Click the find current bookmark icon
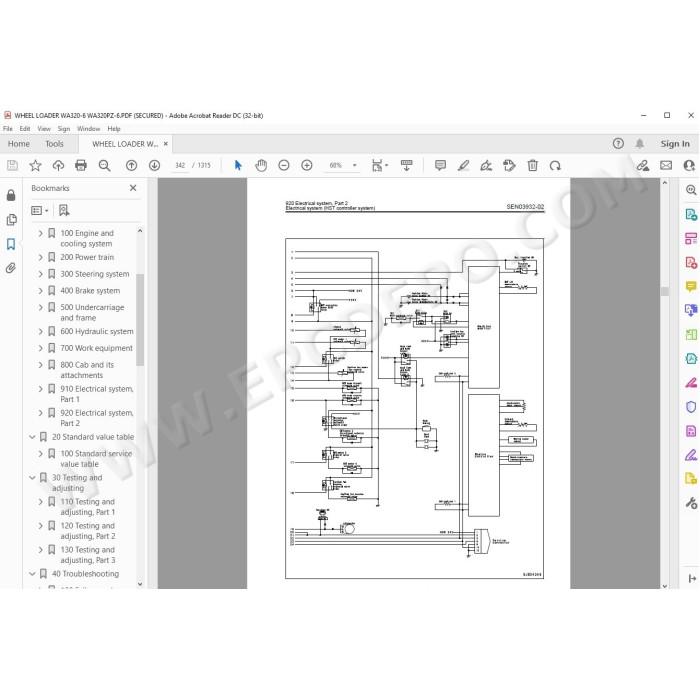The image size is (700, 700). 64,210
